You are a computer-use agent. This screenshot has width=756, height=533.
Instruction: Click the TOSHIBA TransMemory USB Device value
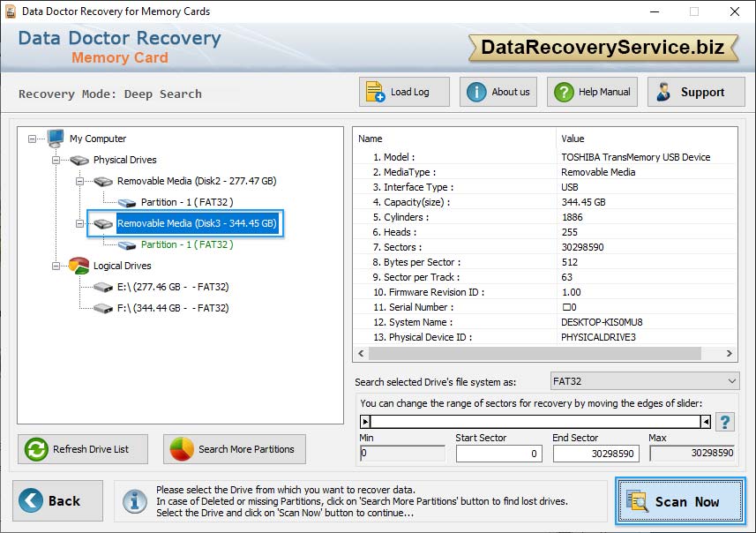tap(635, 157)
